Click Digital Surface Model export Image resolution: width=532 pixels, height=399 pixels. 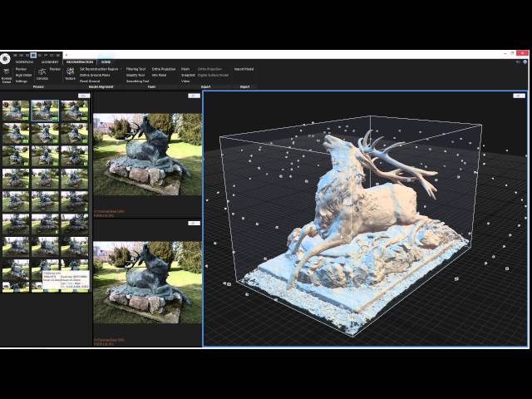(x=213, y=75)
